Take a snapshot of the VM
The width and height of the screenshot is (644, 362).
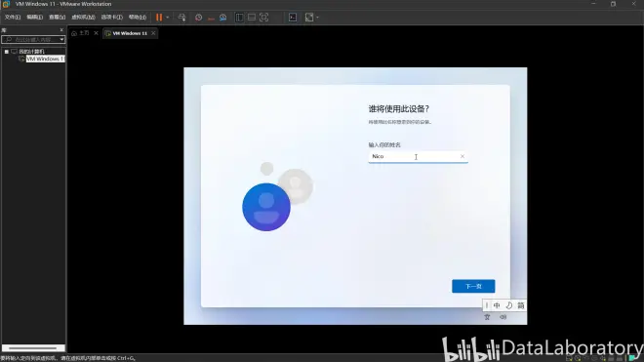[x=198, y=18]
